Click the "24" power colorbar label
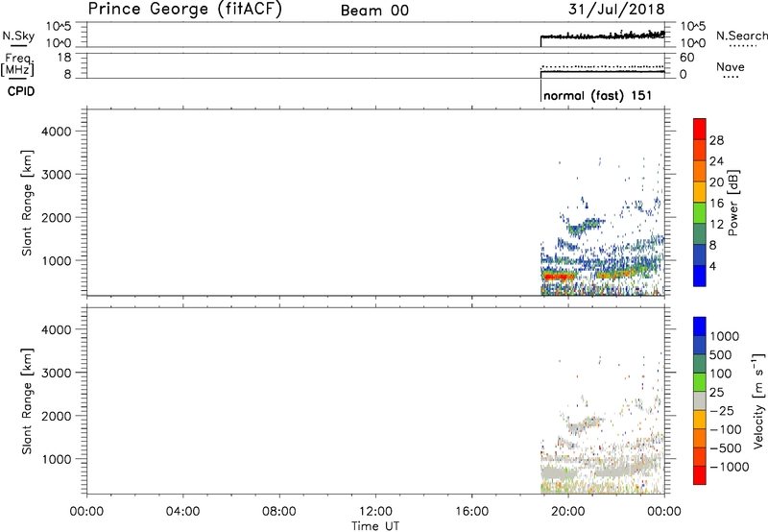This screenshot has height=532, width=768. [716, 161]
